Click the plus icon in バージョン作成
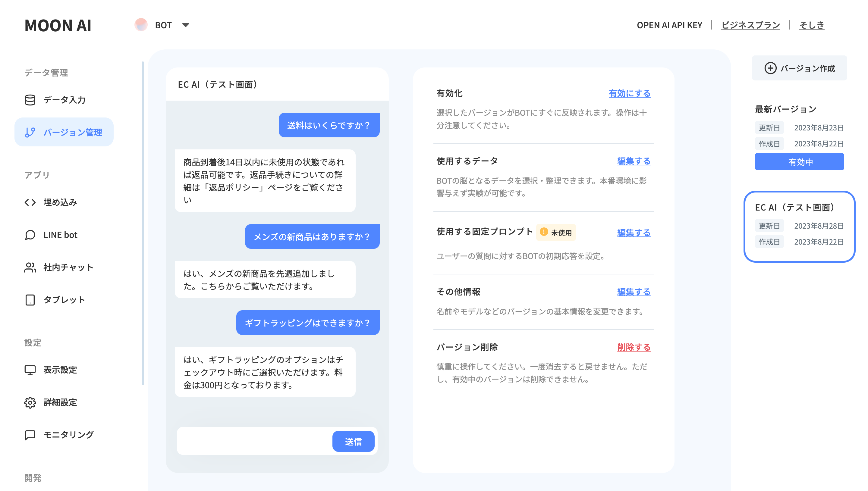 (x=770, y=68)
